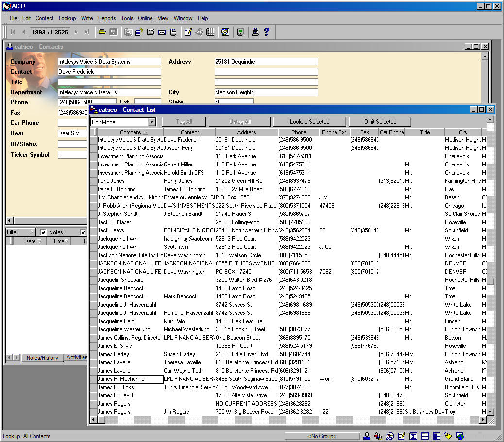Screen dimensions: 504x442
Task: Uncheck the Notes filter checkbox
Action: point(43,232)
